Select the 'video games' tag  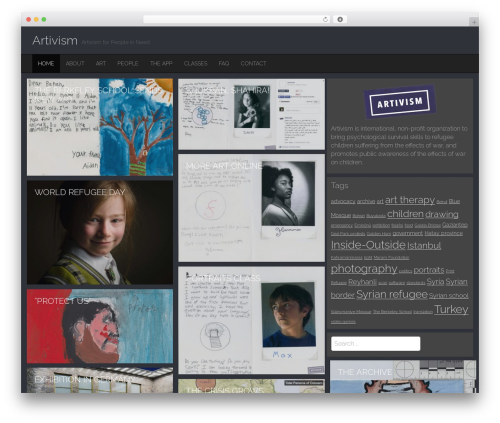point(343,322)
